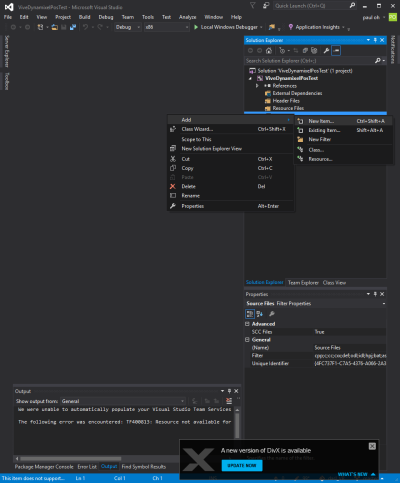Screen dimensions: 400x483
Task: Switch to the Team Explorer tab
Action: pos(303,283)
